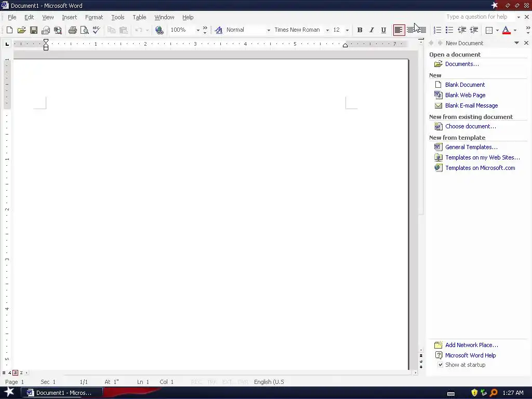Close the New Document task pane
This screenshot has width=532, height=399.
point(526,43)
